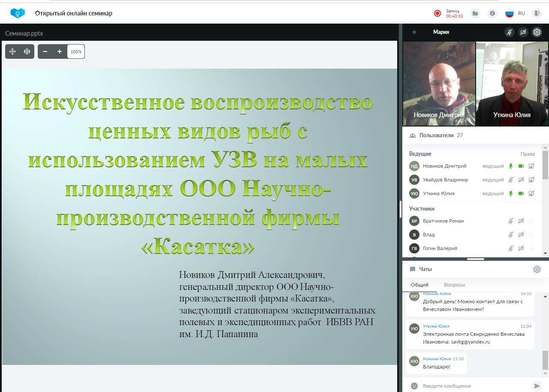
Task: Click the fit-to-screen move icon above slide
Action: coord(12,51)
